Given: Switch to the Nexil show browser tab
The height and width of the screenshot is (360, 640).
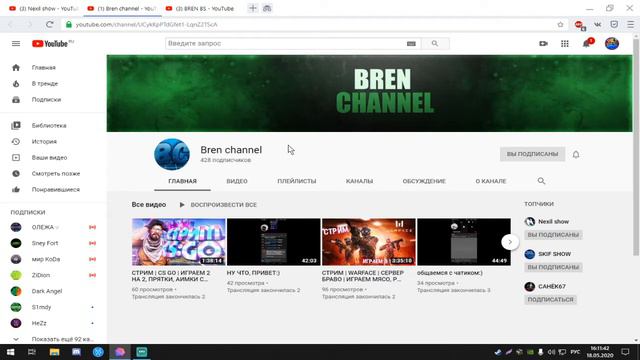Looking at the screenshot, I should [x=43, y=8].
